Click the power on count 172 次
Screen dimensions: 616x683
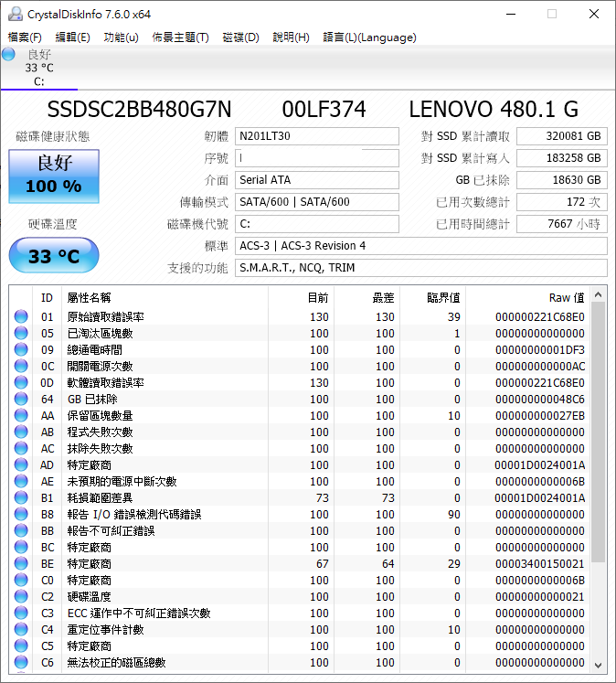click(x=562, y=202)
